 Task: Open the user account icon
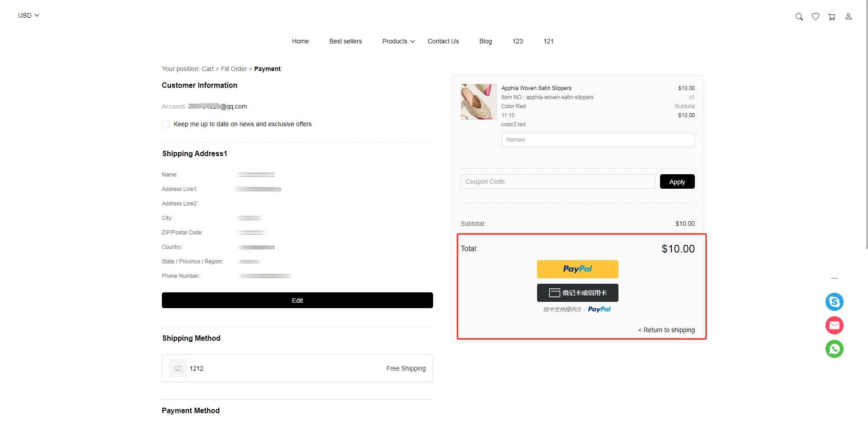[x=849, y=17]
